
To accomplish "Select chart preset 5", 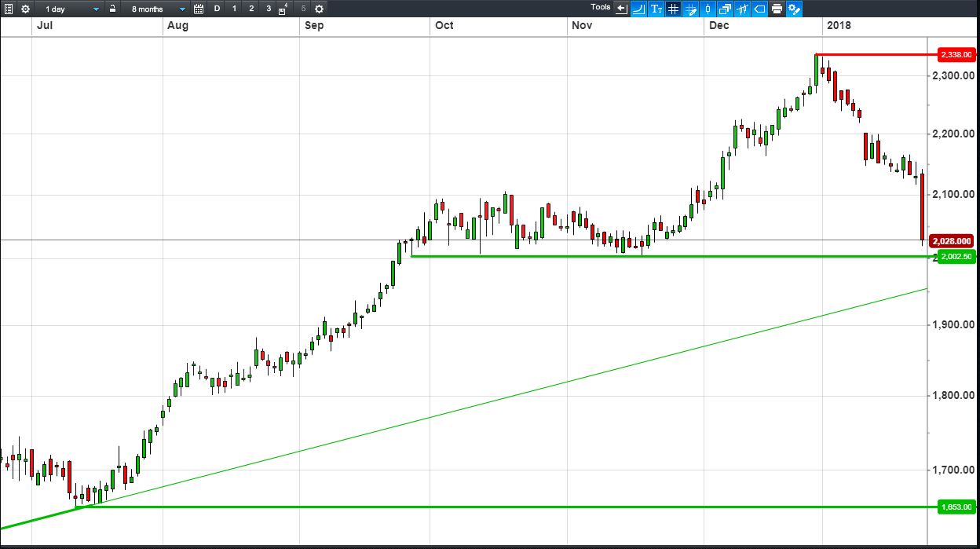I will 303,9.
